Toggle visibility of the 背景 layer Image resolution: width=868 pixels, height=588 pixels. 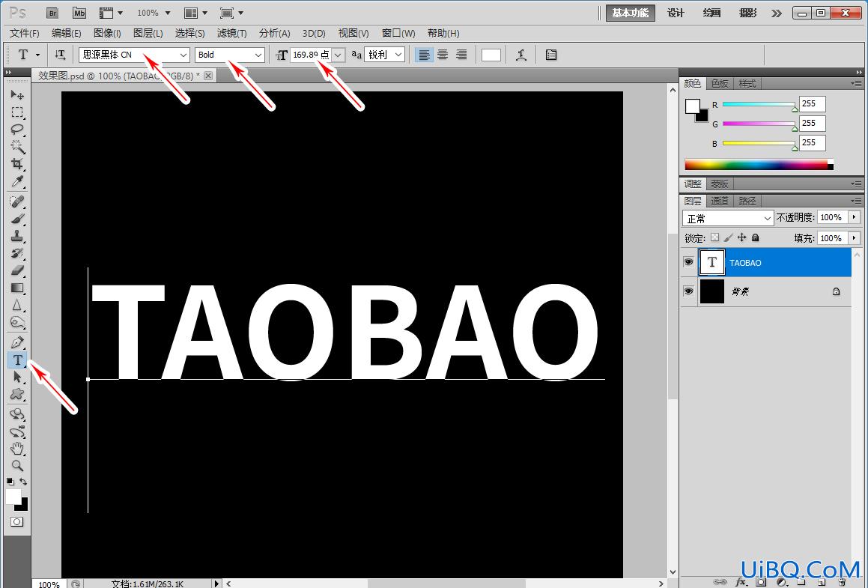pyautogui.click(x=689, y=291)
